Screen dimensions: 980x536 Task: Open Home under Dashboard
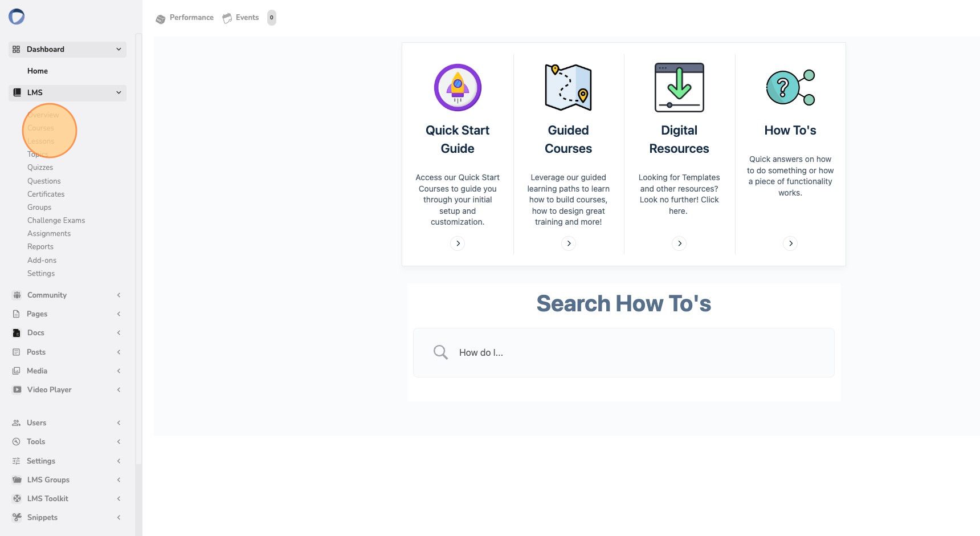coord(38,71)
